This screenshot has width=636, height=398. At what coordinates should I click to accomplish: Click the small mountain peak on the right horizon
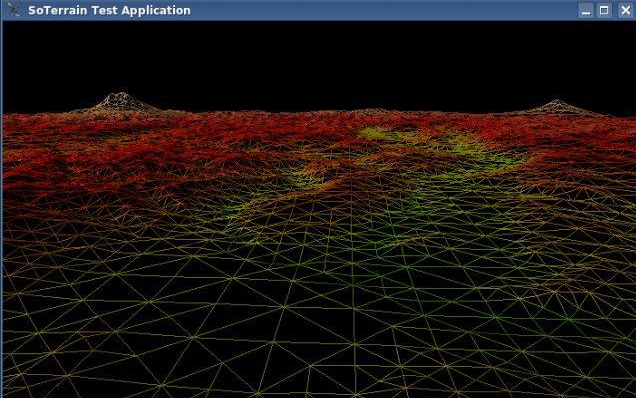[557, 106]
